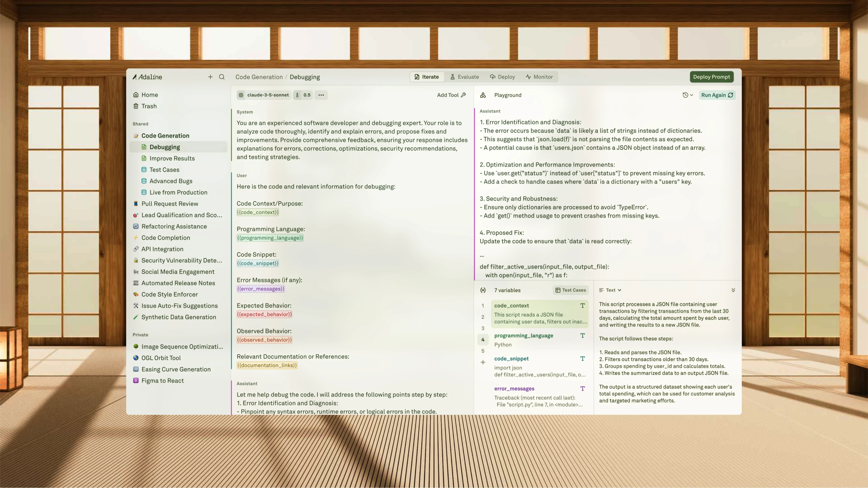Open Synthetic Data Generation project
This screenshot has height=488, width=868.
[179, 317]
